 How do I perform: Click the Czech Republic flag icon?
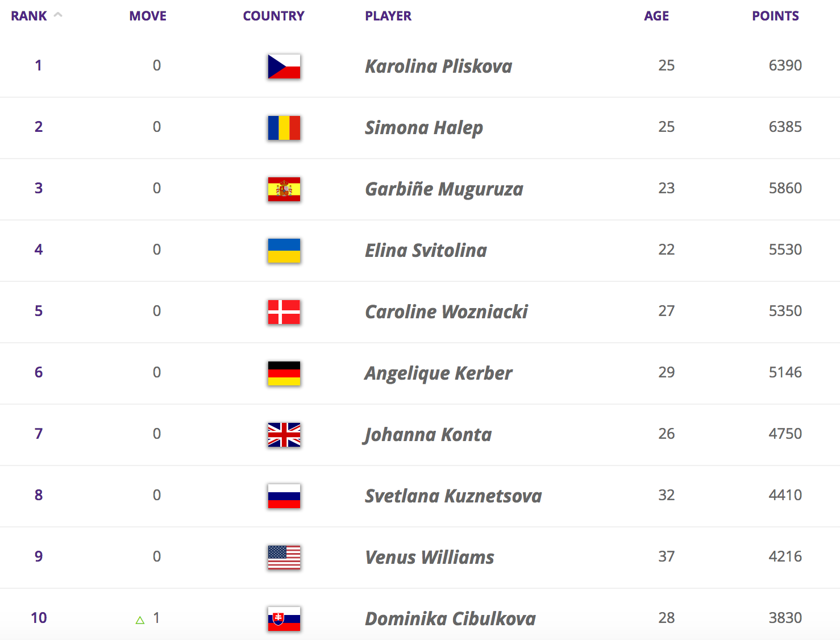284,67
